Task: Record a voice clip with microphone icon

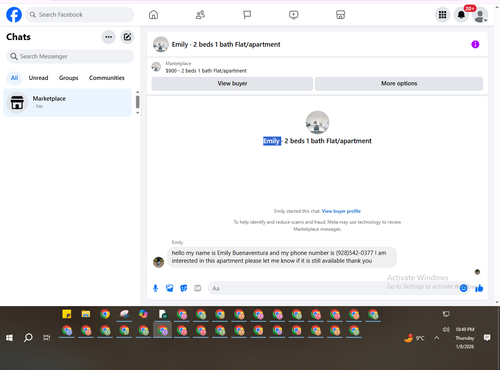Action: coord(155,288)
